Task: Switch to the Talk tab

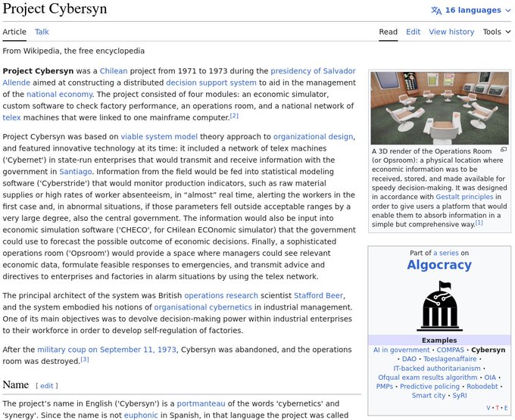Action: pos(42,32)
